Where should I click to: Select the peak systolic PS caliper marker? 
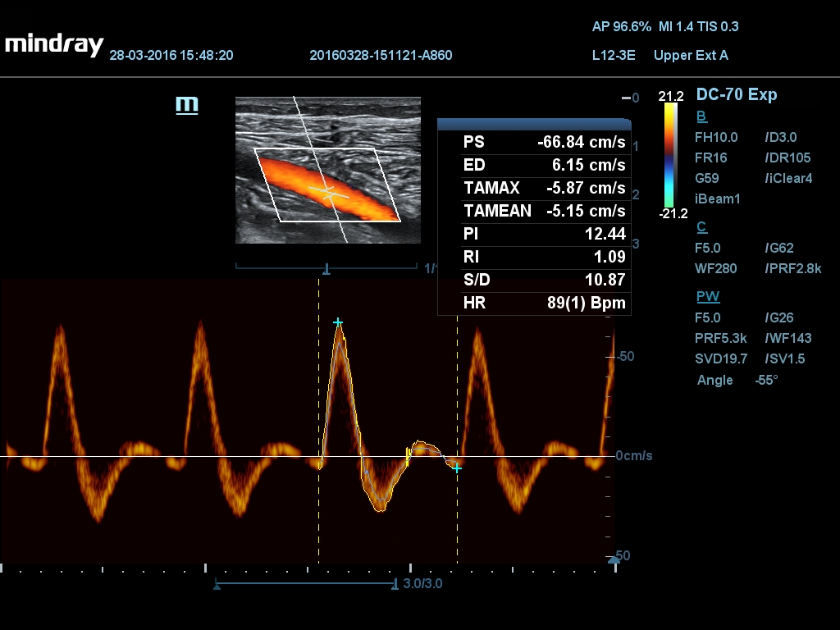point(339,323)
